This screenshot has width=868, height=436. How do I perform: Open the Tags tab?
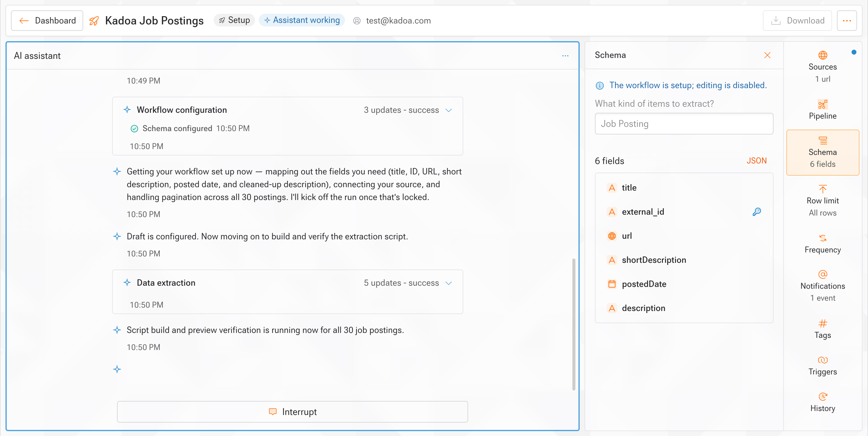point(823,329)
